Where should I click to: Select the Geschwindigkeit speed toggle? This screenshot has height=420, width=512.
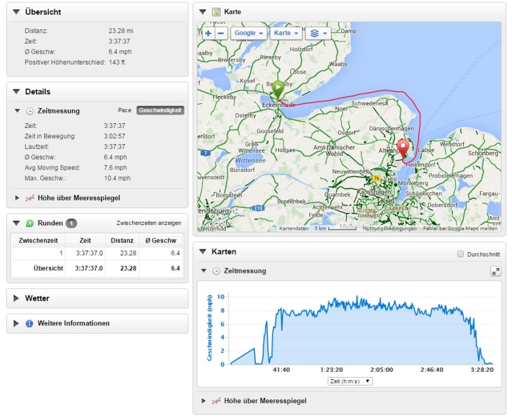point(160,110)
